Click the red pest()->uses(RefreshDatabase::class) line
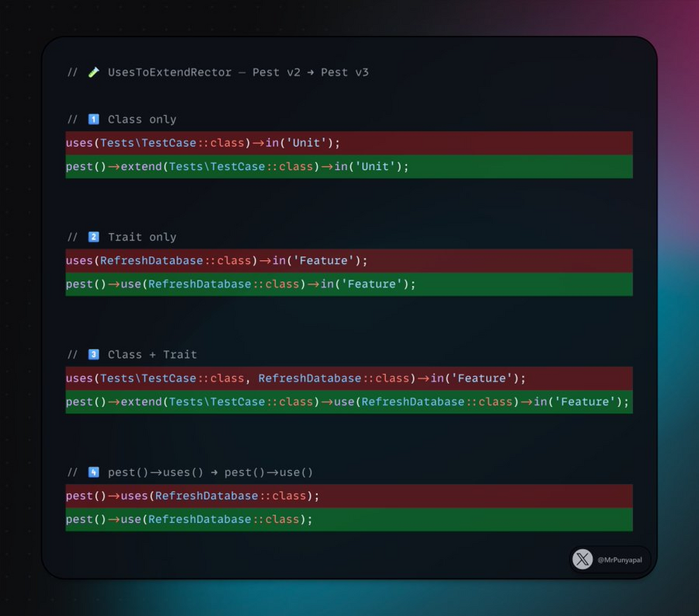 [x=192, y=496]
